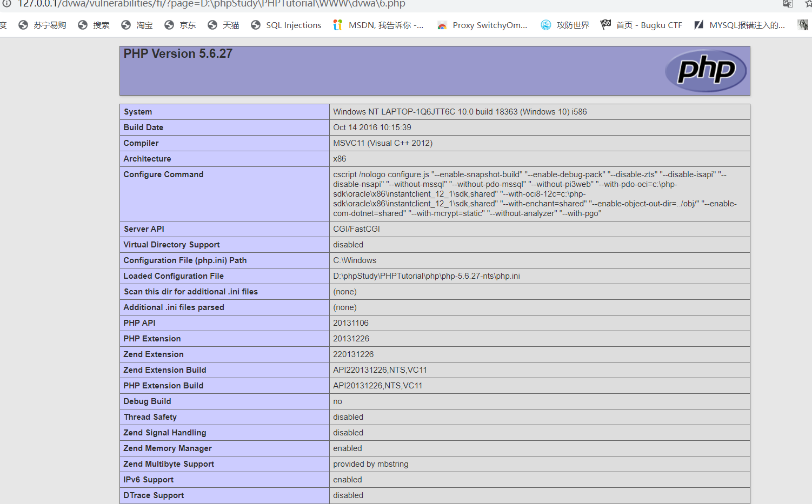
Task: Open the SQL Injections bookmark
Action: pyautogui.click(x=286, y=25)
